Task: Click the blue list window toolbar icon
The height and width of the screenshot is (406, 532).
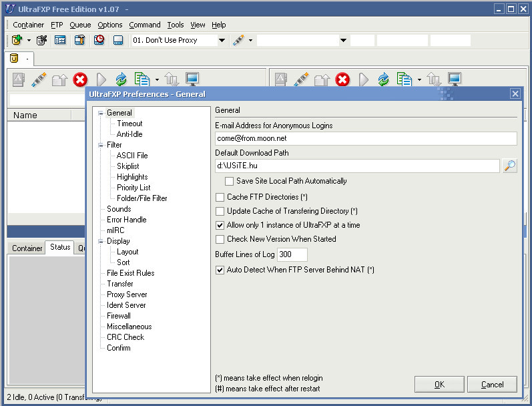Action: pos(60,40)
